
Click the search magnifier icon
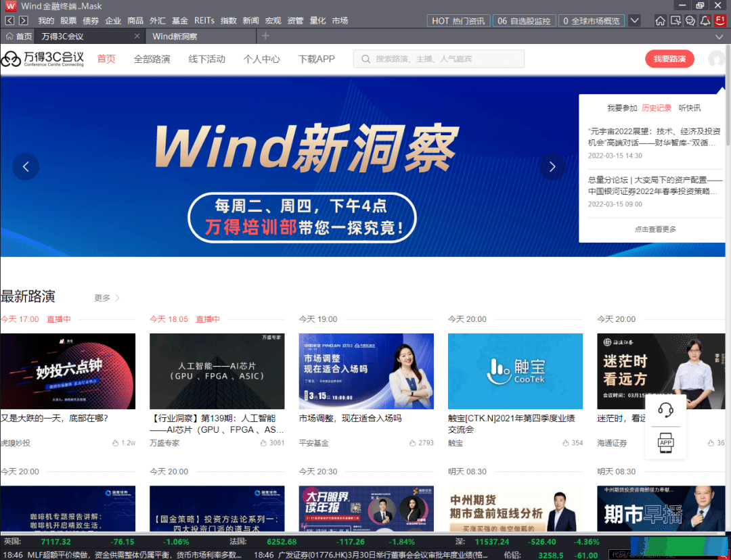pos(366,59)
